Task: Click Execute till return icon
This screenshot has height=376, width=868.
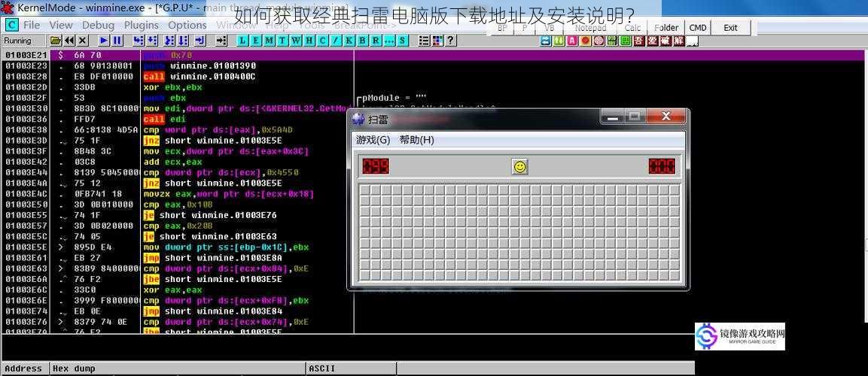Action: (x=199, y=41)
